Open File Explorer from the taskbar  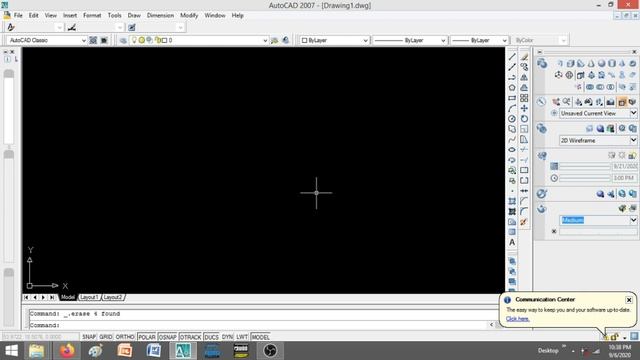[37, 351]
